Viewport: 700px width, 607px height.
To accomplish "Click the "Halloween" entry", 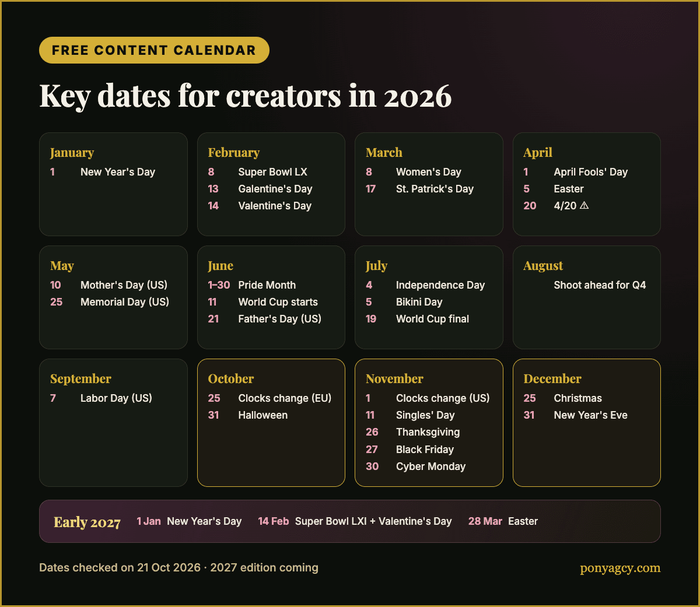I will tap(263, 415).
